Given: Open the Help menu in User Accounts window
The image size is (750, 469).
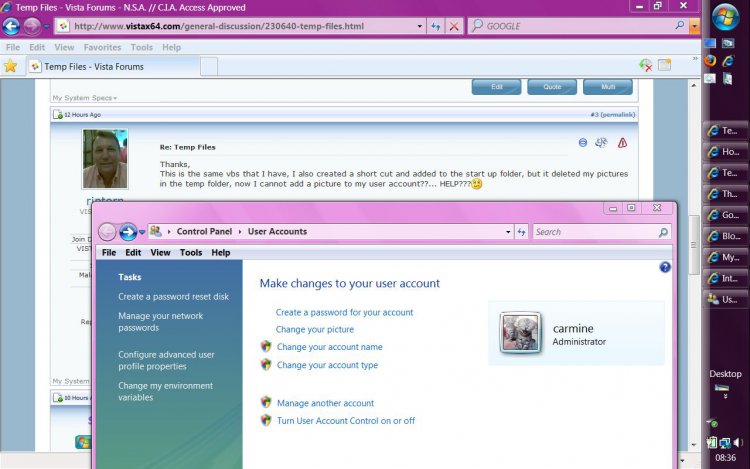Looking at the screenshot, I should pyautogui.click(x=221, y=252).
